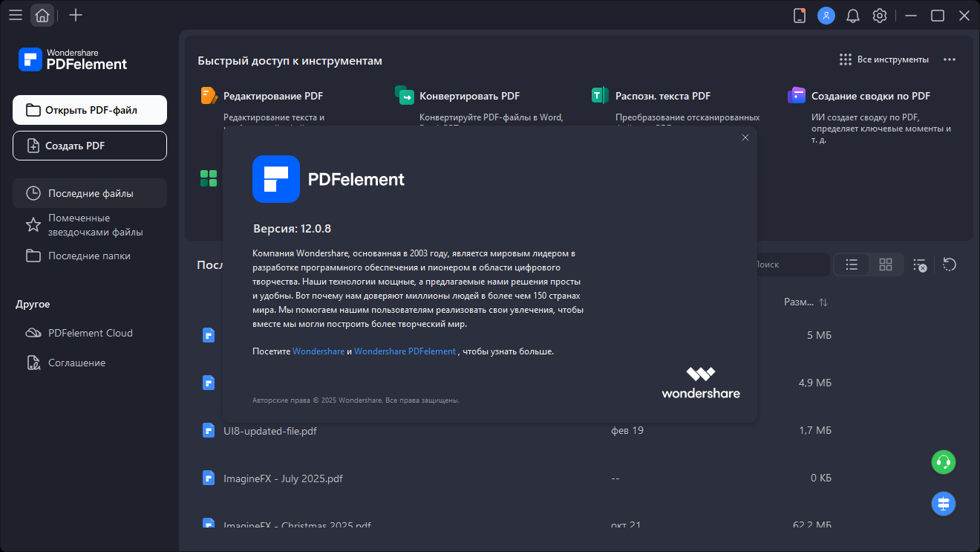Click the blue PDFelement logo in dialog
Image resolution: width=980 pixels, height=552 pixels.
click(x=276, y=179)
